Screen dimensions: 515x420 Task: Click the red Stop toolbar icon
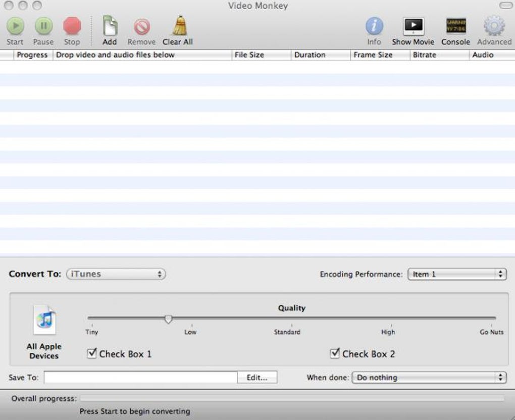coord(72,26)
